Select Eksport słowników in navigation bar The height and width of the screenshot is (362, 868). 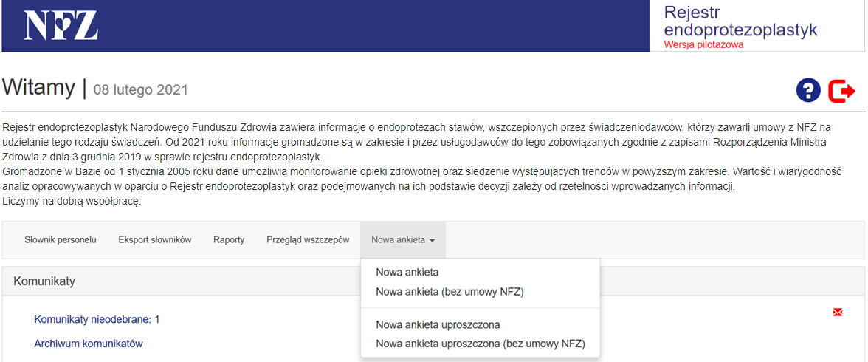click(155, 240)
